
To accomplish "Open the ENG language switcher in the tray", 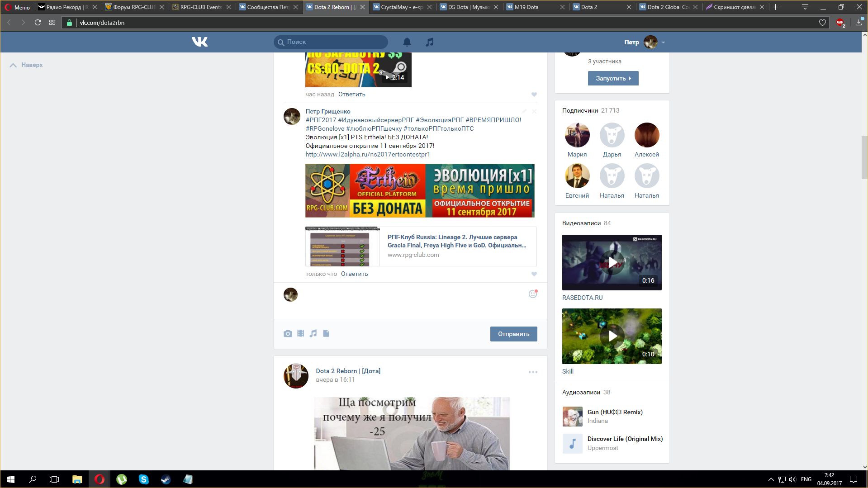I will click(806, 479).
